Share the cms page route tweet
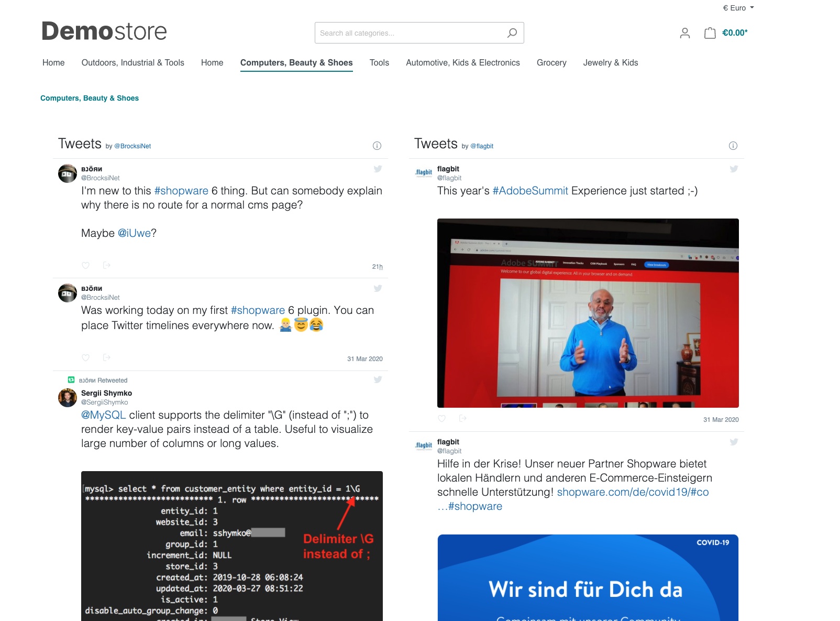The width and height of the screenshot is (840, 621). click(x=107, y=265)
